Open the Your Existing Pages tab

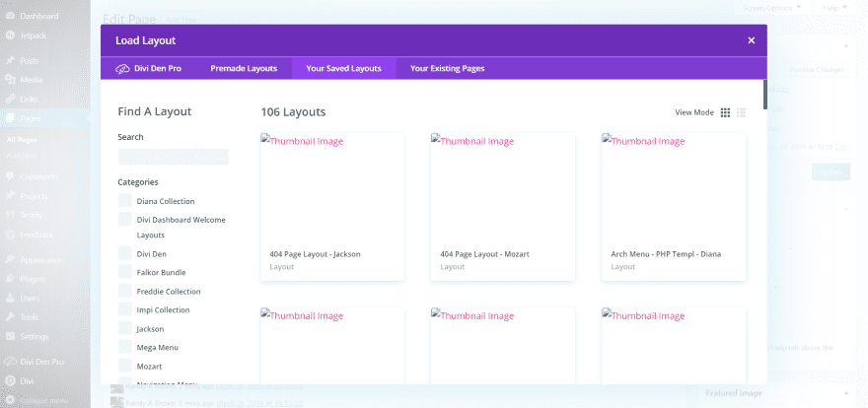[447, 69]
